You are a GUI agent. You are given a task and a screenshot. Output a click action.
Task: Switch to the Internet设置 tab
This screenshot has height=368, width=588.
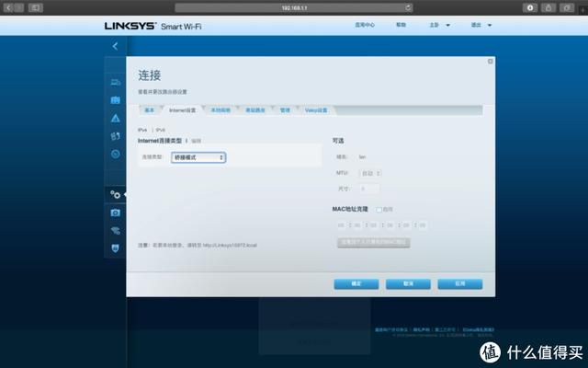click(183, 110)
